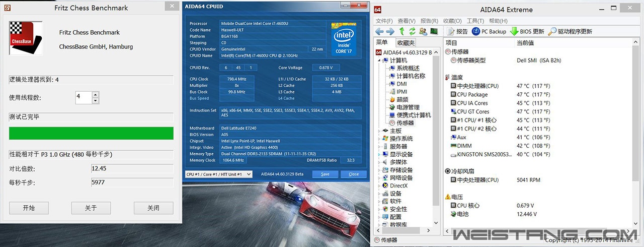
Task: Open the 报告 report toolbar button
Action: pos(457,31)
